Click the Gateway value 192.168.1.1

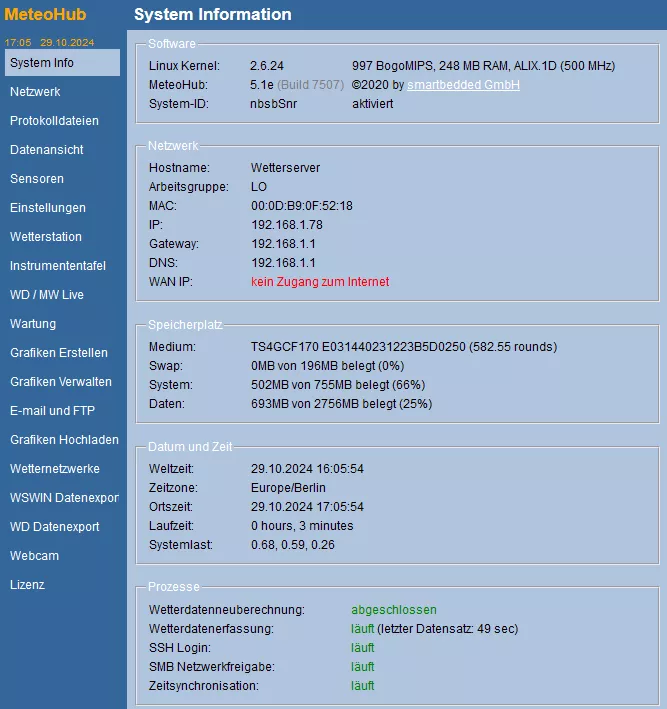pos(283,244)
